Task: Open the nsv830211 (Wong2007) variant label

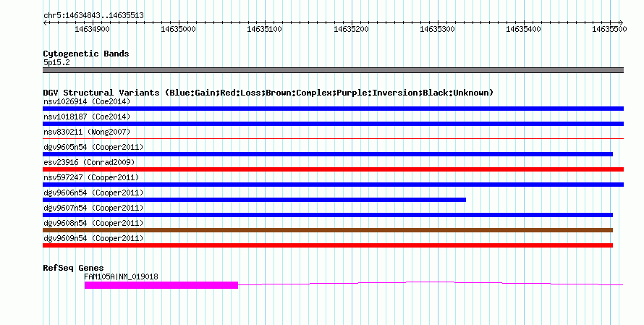Action: click(x=87, y=132)
